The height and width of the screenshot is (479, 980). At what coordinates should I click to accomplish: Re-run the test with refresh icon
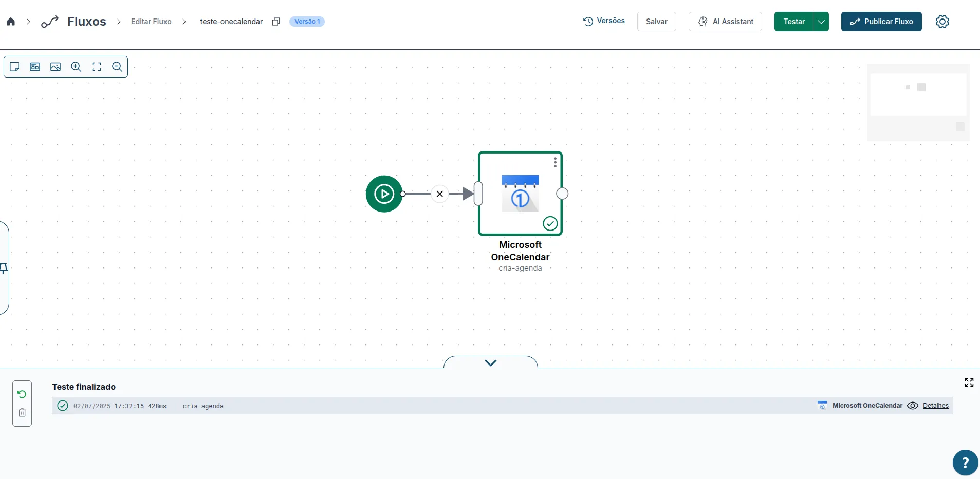22,394
